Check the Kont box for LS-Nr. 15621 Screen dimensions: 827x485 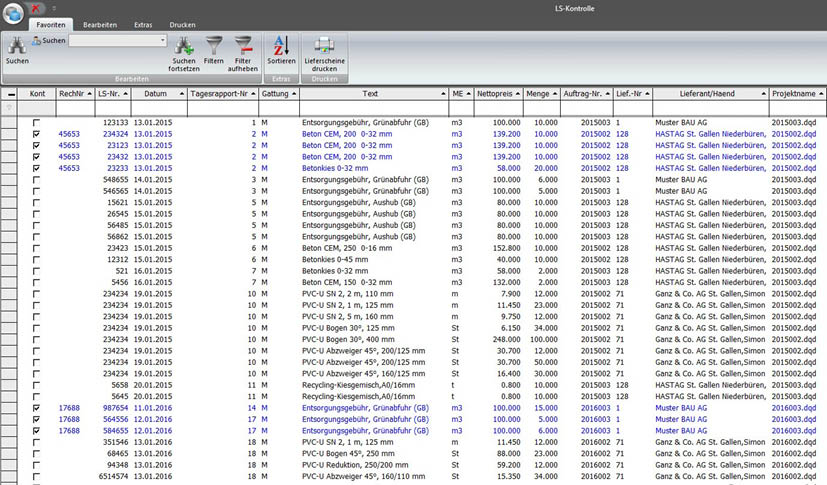pyautogui.click(x=36, y=203)
